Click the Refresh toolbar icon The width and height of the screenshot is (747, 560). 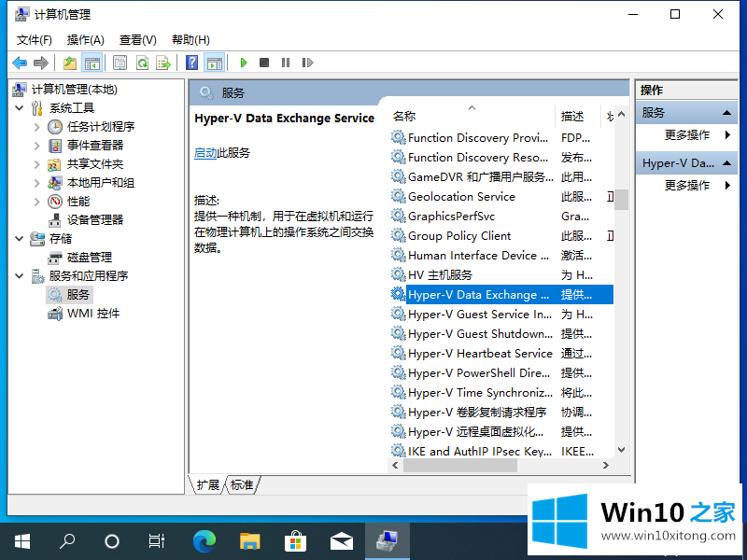coord(142,63)
